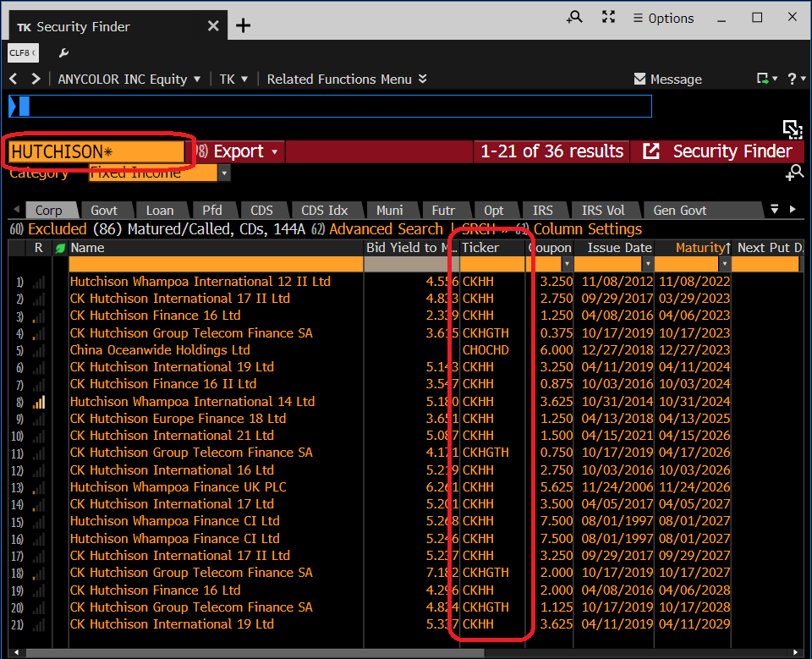Click the search user icon in title bar
This screenshot has width=812, height=659.
[x=574, y=17]
